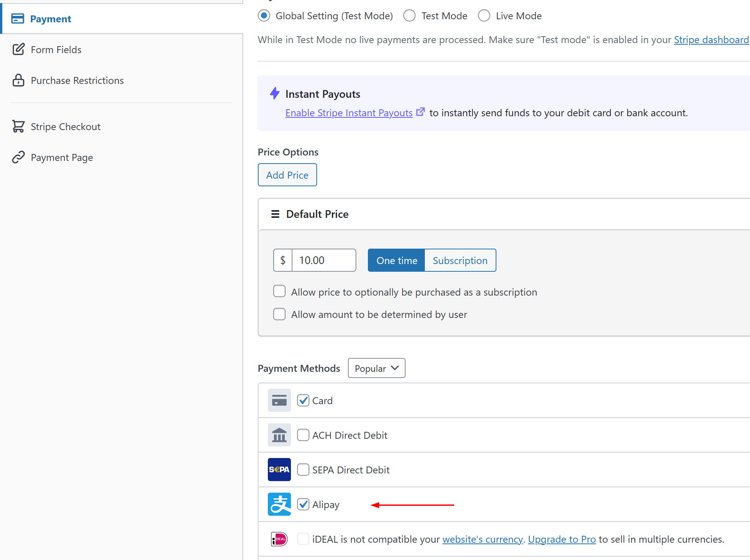Click the Payment Page link icon
750x560 pixels.
[x=18, y=157]
